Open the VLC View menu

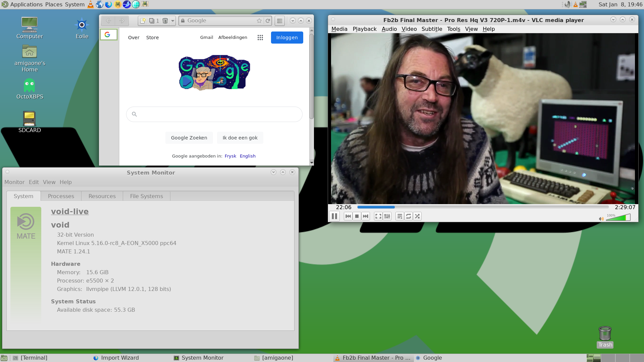(471, 29)
